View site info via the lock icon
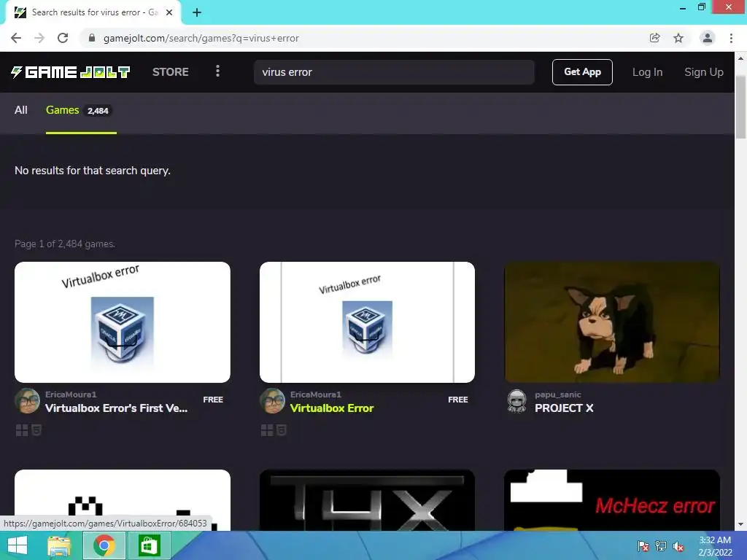Screen dimensions: 747x560 pos(91,38)
